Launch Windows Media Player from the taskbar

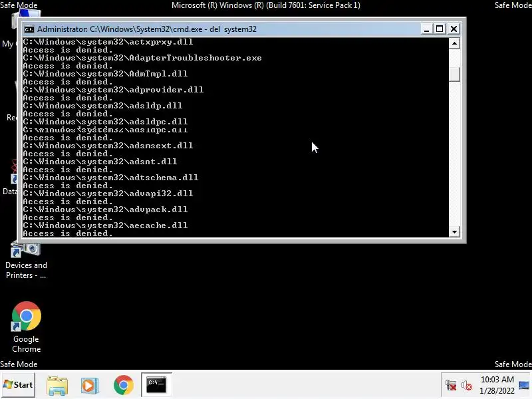click(90, 385)
